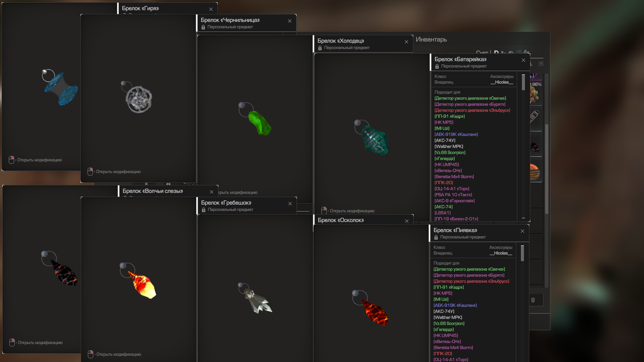Click the trash bin icon in inventory

[533, 300]
